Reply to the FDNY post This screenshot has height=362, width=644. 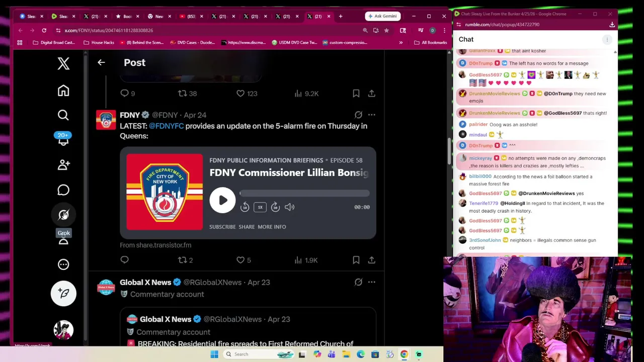tap(125, 260)
